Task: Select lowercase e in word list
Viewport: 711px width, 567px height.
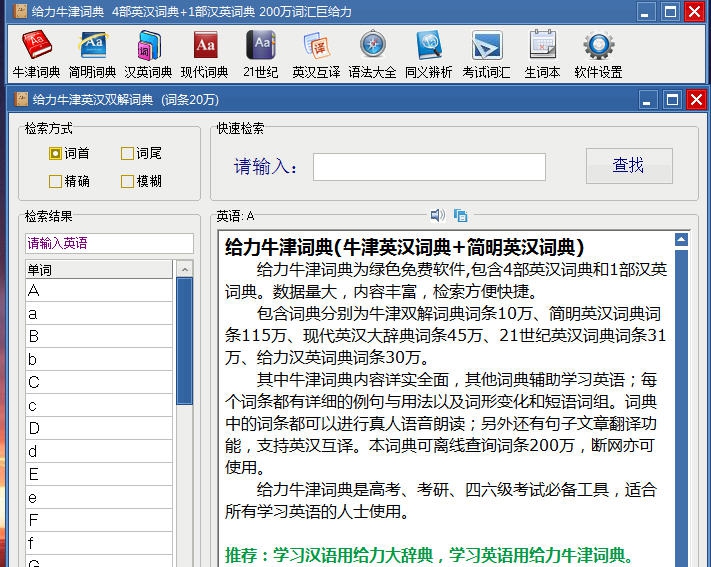Action: tap(99, 498)
